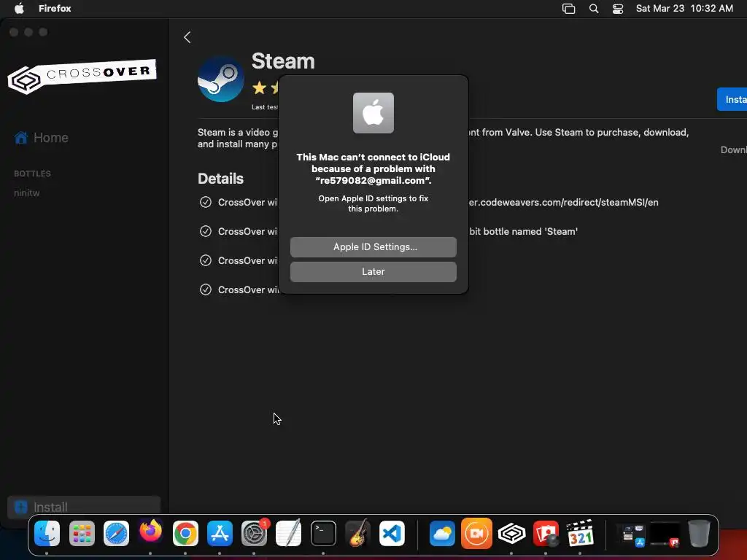Open Apple ID Settings from the dialog
Screen dimensions: 747x560
[373, 246]
